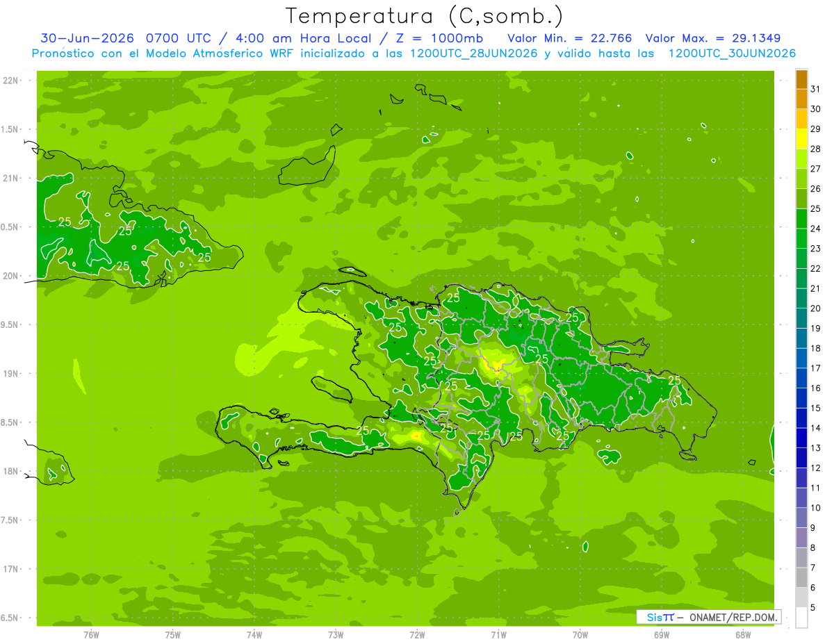
Task: Click the '0.5N' latitude axis label
Action: click(10, 227)
